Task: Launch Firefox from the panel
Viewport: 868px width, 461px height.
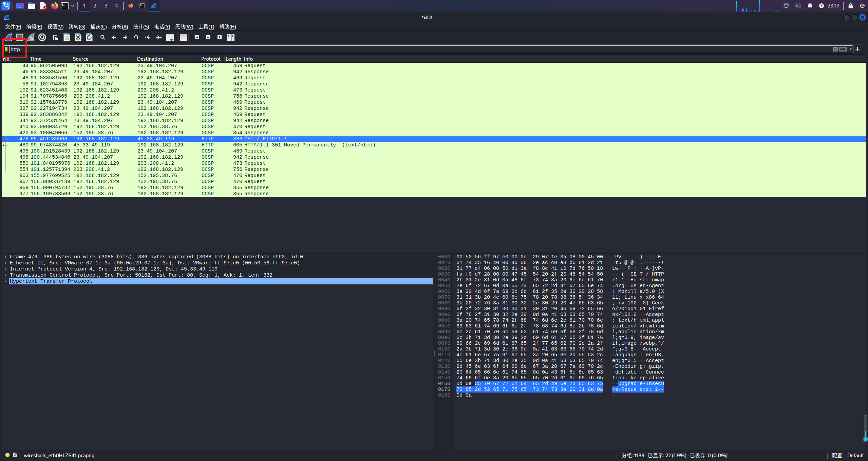Action: [x=54, y=5]
